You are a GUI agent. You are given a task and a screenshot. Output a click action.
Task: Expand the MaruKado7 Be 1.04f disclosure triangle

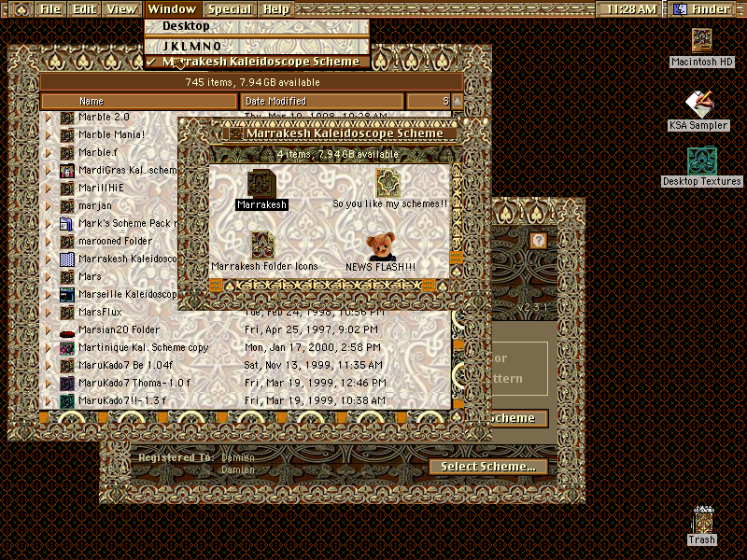coord(48,365)
